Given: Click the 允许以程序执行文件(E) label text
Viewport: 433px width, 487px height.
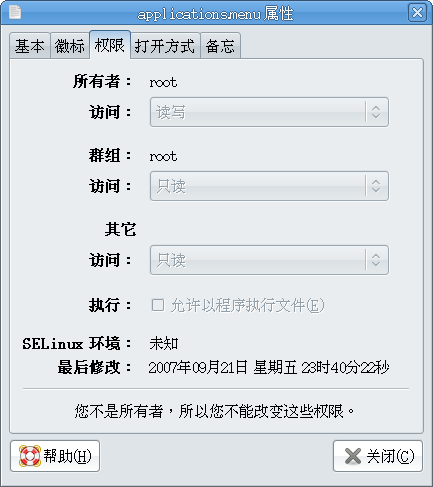Looking at the screenshot, I should (247, 305).
